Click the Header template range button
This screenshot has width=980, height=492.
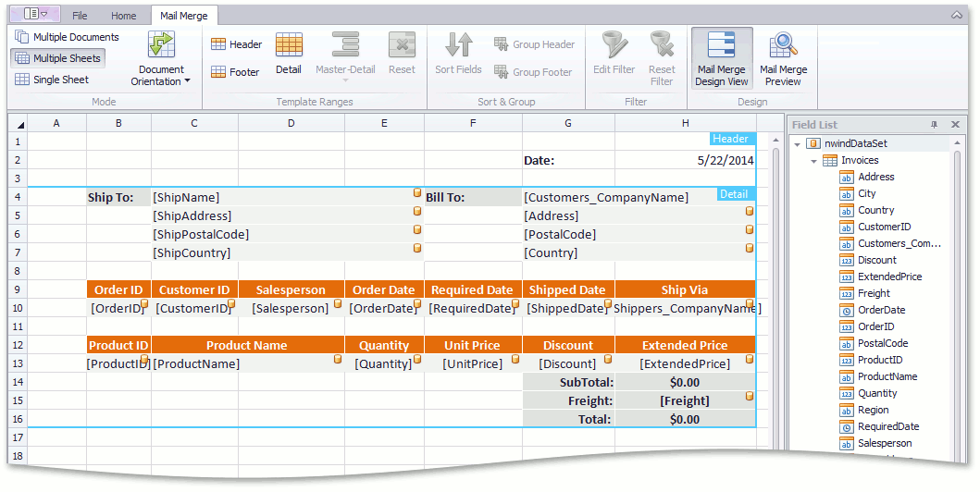tap(236, 44)
